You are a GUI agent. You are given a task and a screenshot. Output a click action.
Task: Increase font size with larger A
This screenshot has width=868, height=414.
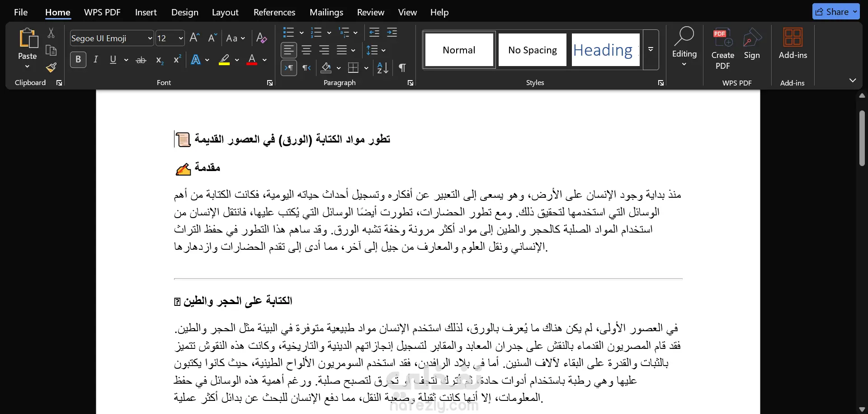coord(194,38)
